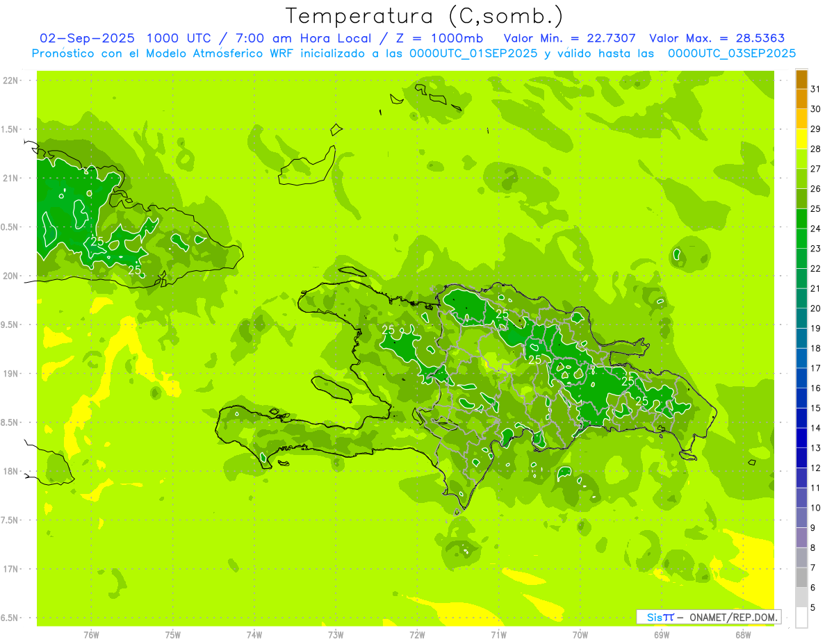Click the "1000 UTC" time text
Screen dimensions: 834x644
pos(181,39)
